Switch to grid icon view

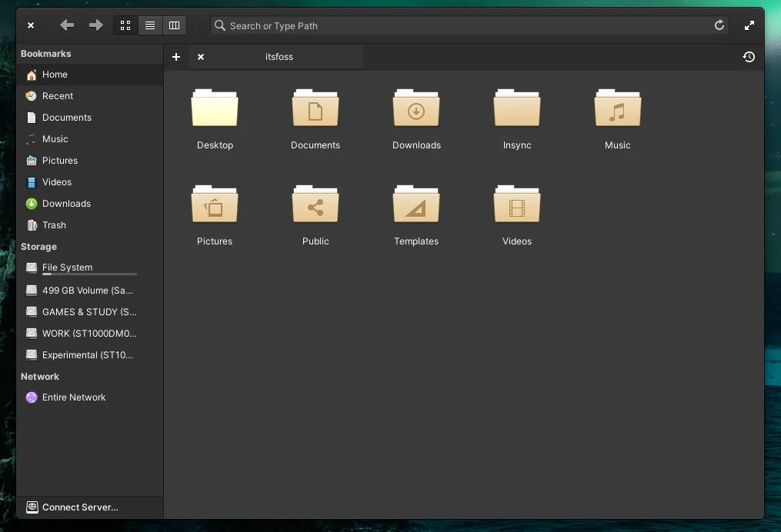tap(125, 25)
